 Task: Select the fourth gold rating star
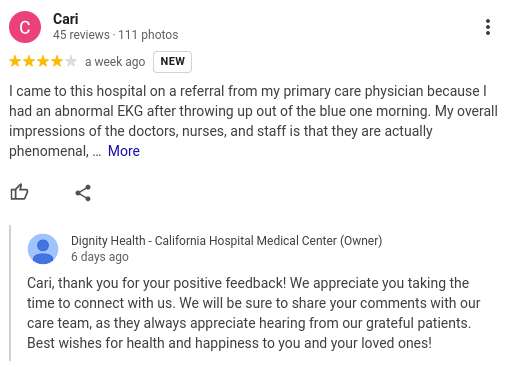[57, 61]
